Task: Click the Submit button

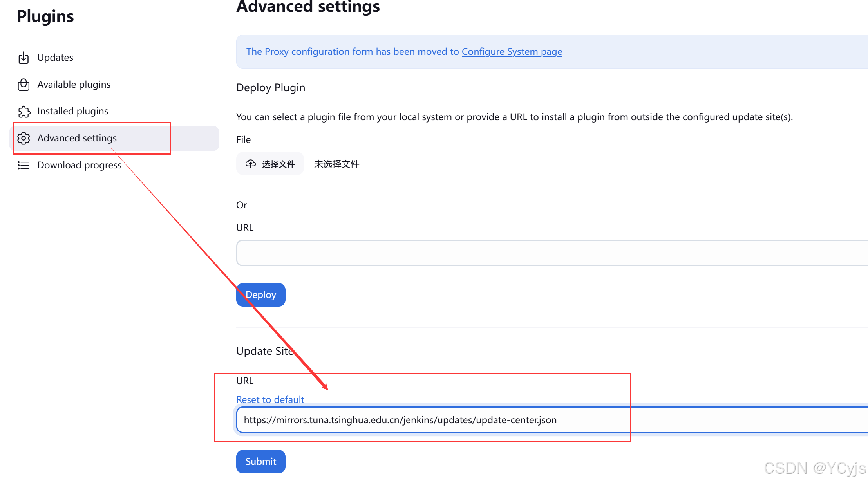Action: point(261,462)
